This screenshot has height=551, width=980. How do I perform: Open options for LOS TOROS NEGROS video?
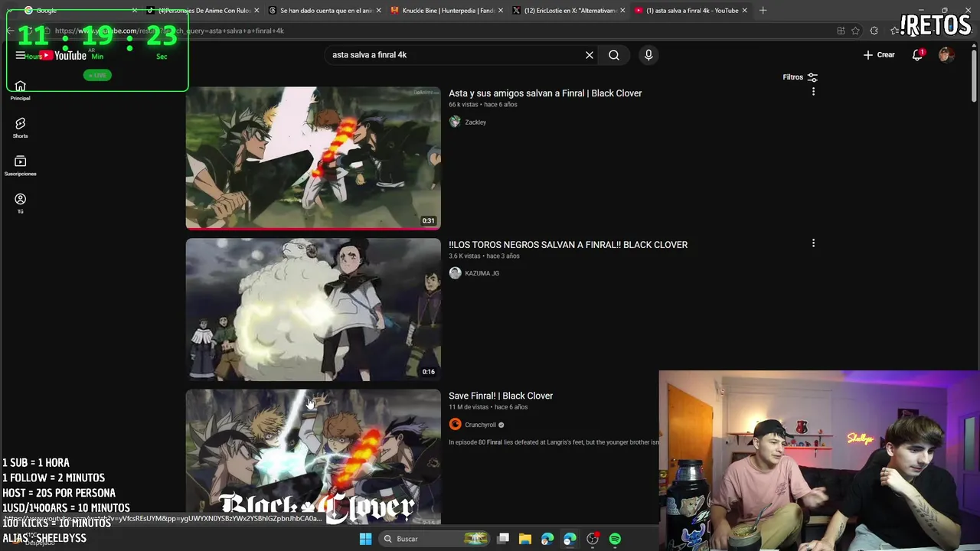tap(813, 243)
